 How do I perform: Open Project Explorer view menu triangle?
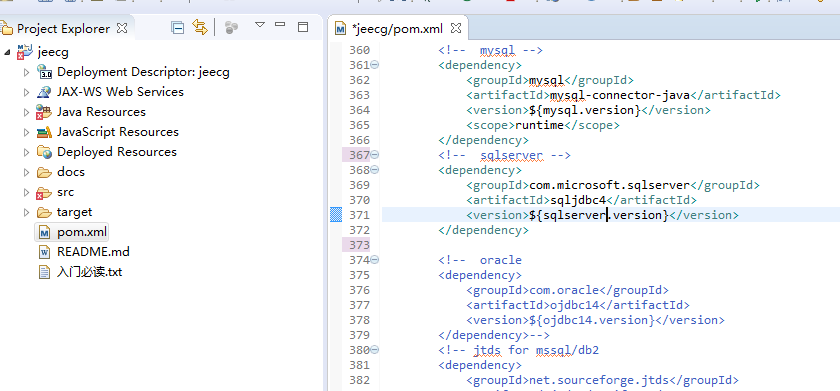point(260,25)
